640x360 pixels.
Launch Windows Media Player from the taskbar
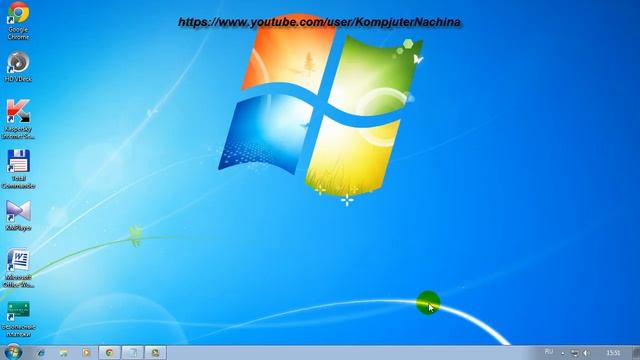pos(86,353)
